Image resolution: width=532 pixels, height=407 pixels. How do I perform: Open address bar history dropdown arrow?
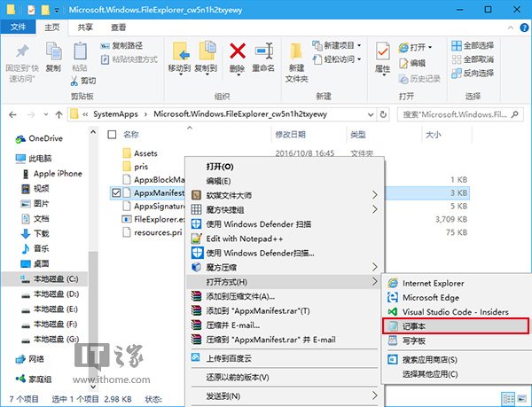(371, 115)
